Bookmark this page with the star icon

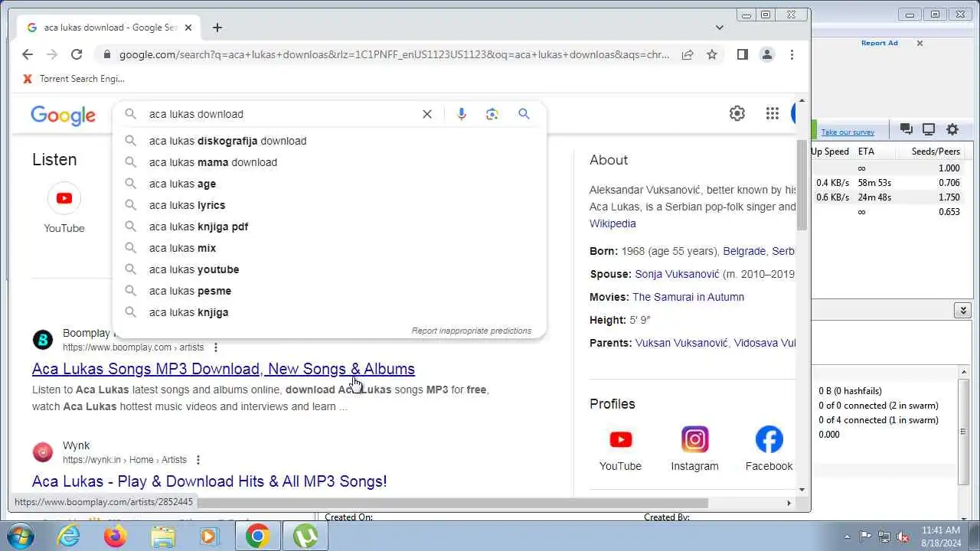[712, 54]
